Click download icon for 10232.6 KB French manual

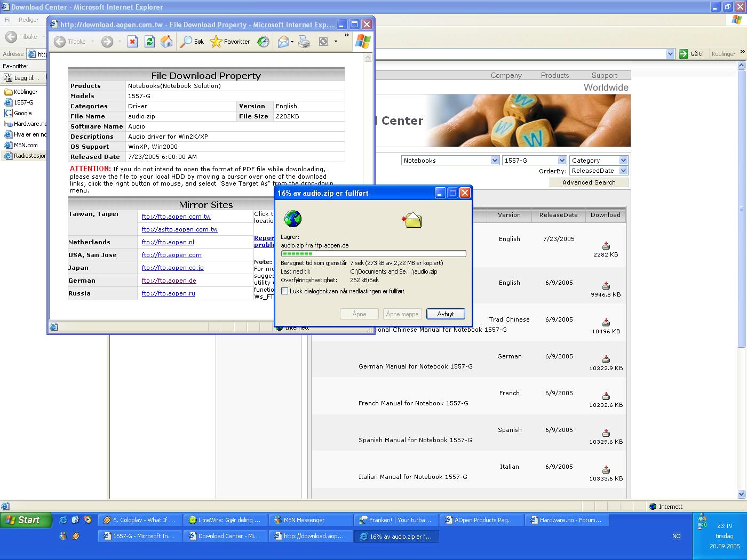606,396
